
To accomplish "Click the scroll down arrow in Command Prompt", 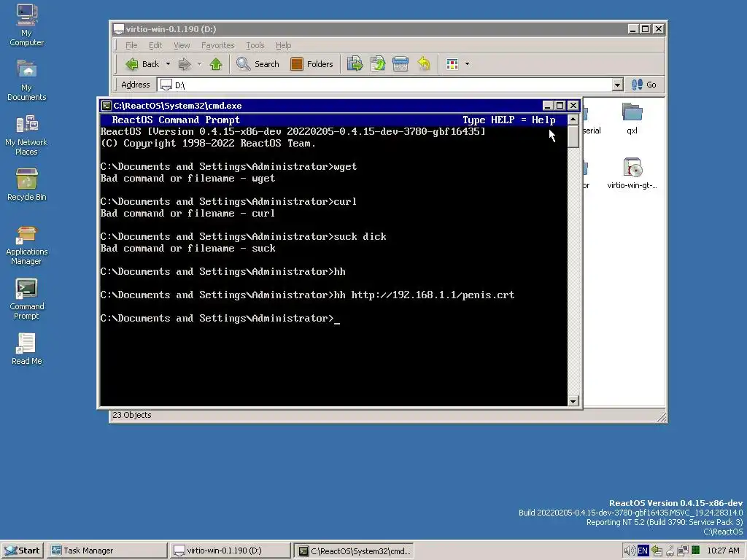I will pyautogui.click(x=573, y=401).
